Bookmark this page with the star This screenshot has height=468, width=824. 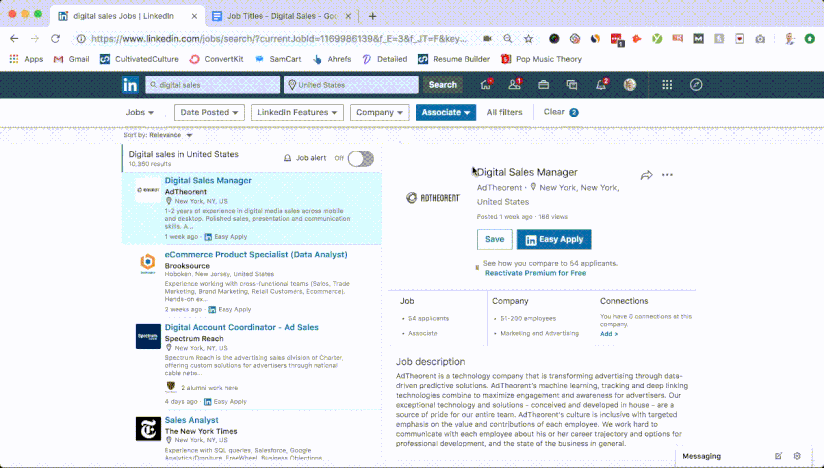click(529, 38)
